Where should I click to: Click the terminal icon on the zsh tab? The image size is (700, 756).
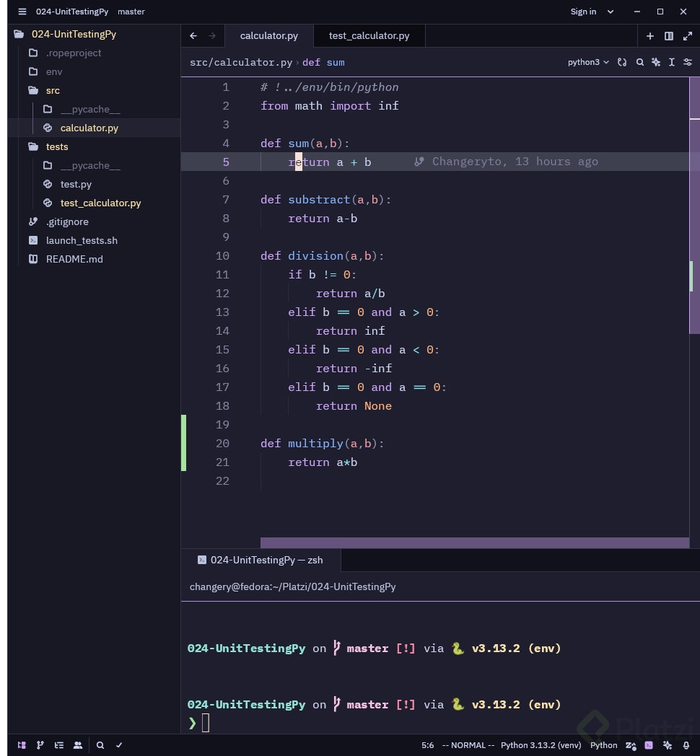pos(201,560)
